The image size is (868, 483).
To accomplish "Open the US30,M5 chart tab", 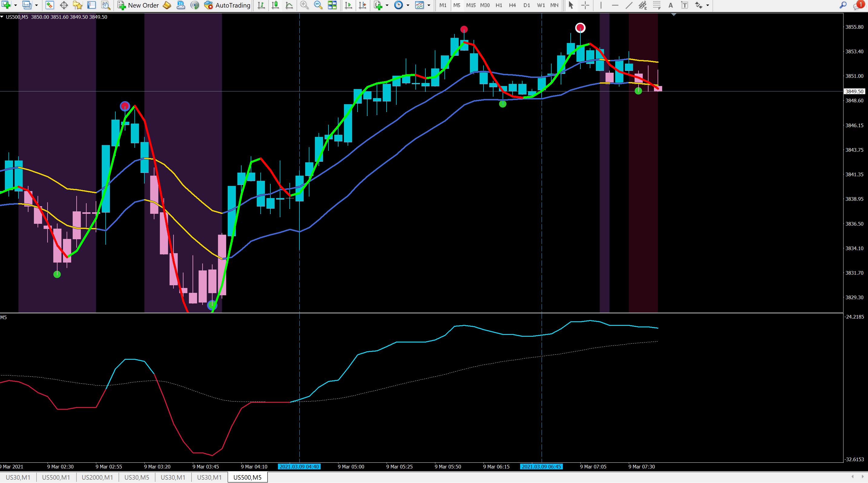I will [137, 477].
